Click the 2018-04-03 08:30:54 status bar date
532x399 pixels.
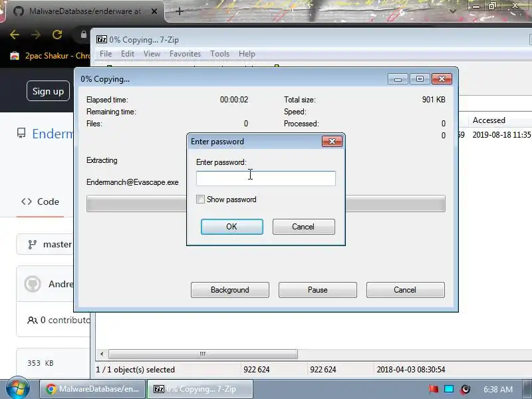point(410,370)
